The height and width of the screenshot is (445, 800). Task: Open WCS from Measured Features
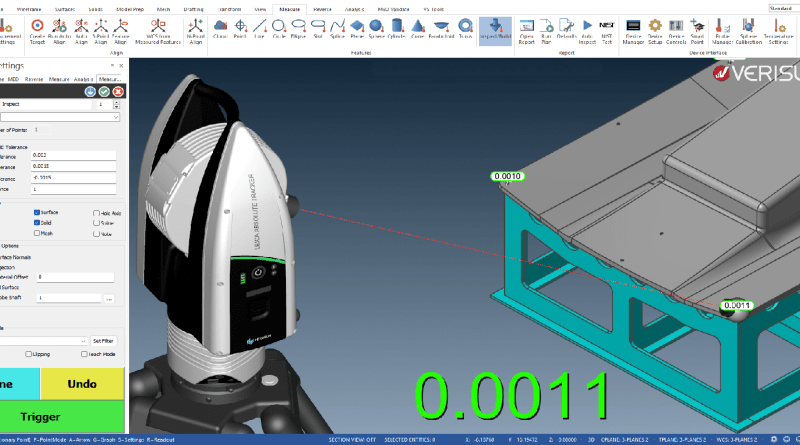[x=158, y=32]
